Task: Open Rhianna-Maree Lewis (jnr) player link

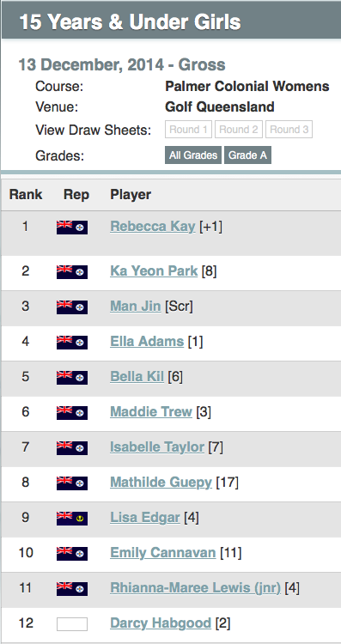Action: pos(195,587)
